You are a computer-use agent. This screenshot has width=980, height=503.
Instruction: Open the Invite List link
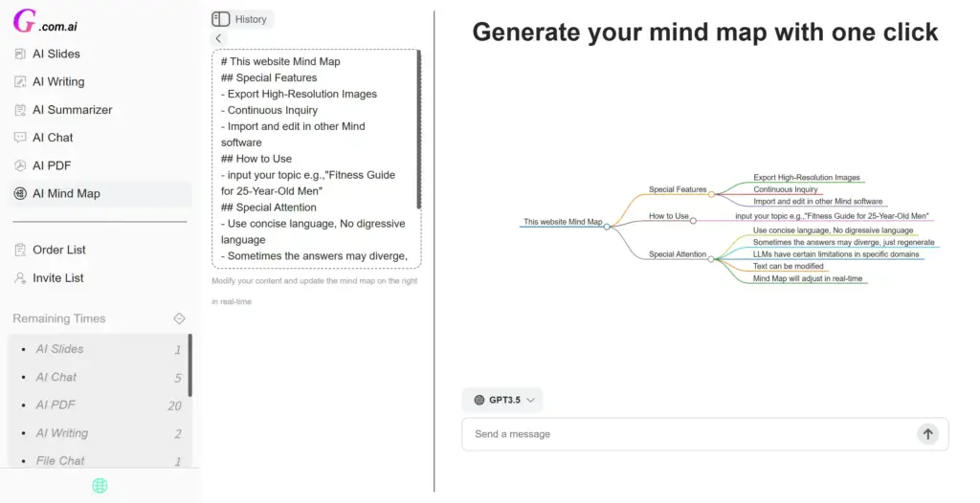(57, 278)
